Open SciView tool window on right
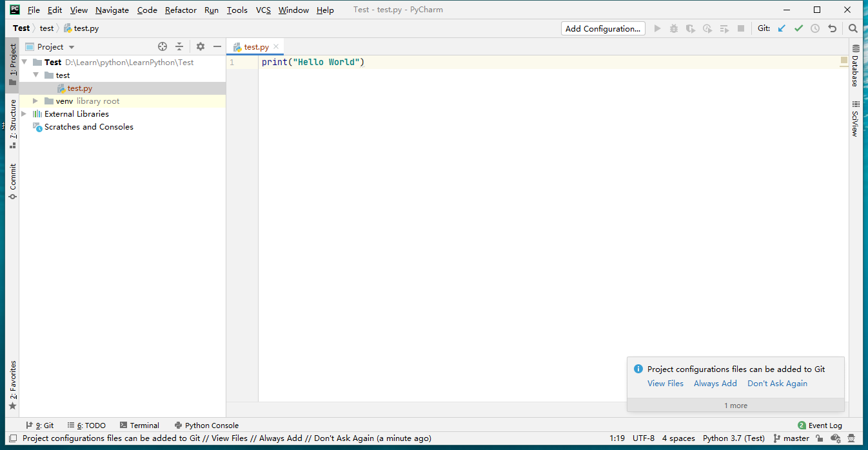Screen dimensions: 868x450 [x=856, y=119]
